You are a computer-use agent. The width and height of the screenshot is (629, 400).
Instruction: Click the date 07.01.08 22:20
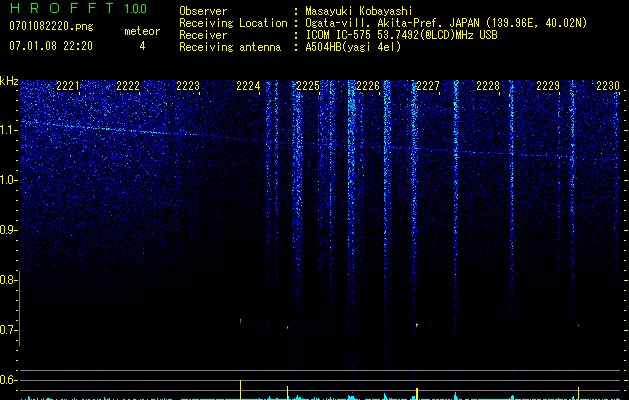(x=51, y=46)
